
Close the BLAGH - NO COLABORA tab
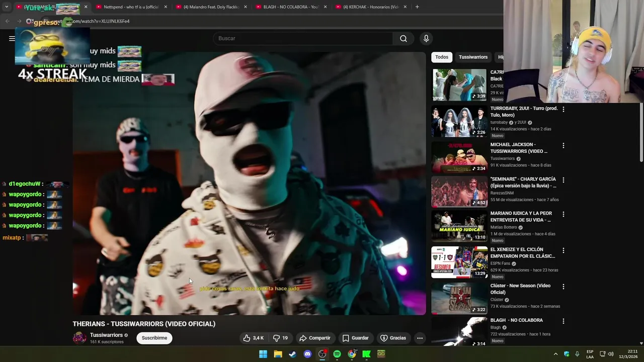[x=326, y=7]
